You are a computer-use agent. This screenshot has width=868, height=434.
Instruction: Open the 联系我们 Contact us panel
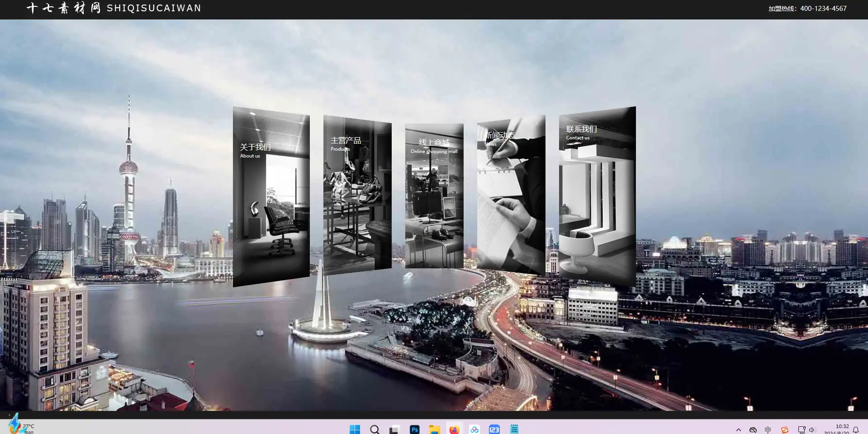coord(598,196)
